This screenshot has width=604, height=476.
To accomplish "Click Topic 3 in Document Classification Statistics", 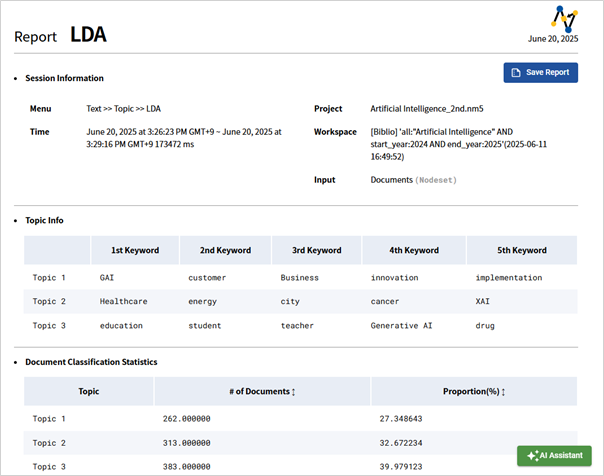I will click(49, 467).
